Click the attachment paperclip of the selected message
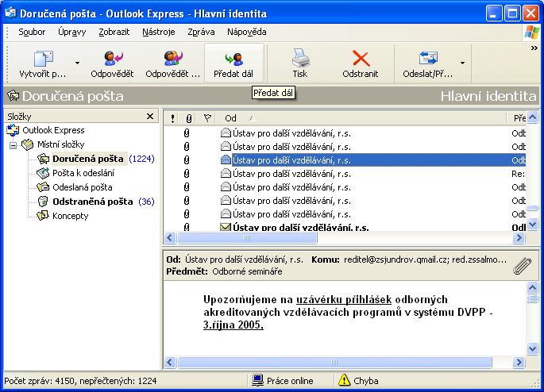 (x=187, y=160)
